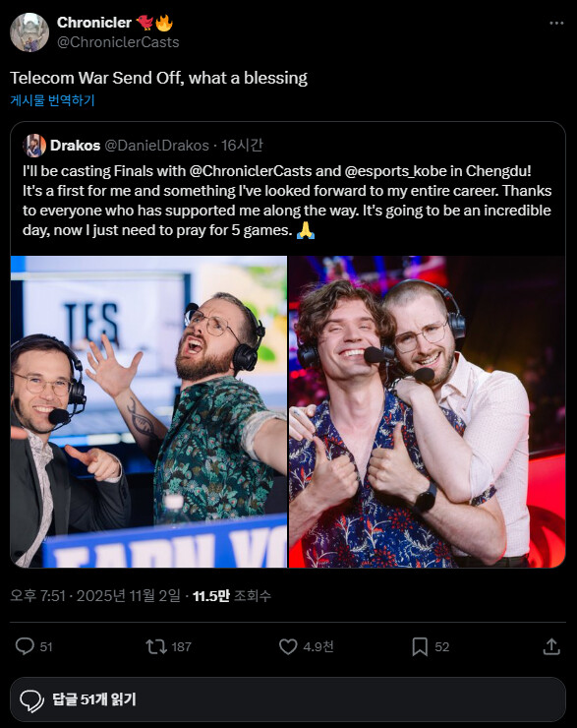Click the 답글 51개 읽기 button
Screen dimensions: 577x728
coord(288,699)
